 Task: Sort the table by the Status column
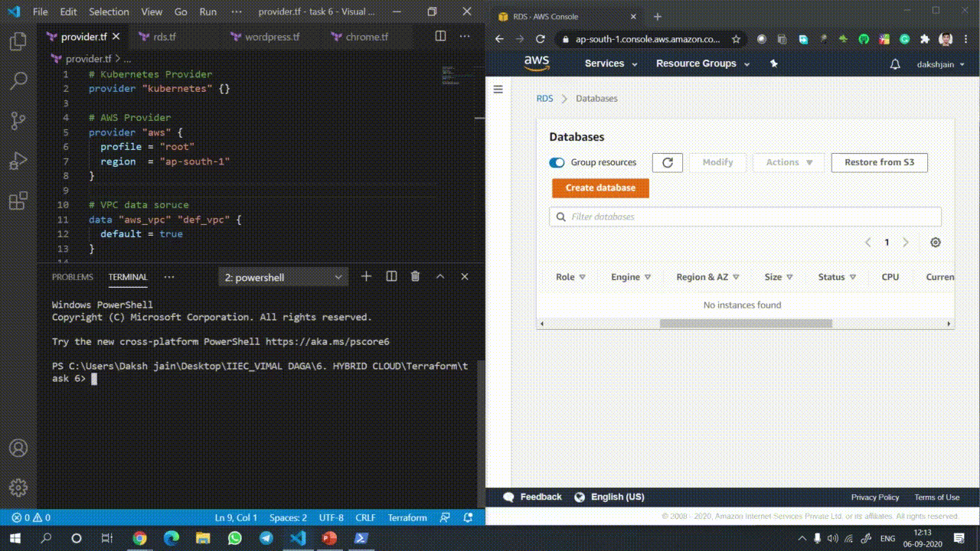point(837,277)
